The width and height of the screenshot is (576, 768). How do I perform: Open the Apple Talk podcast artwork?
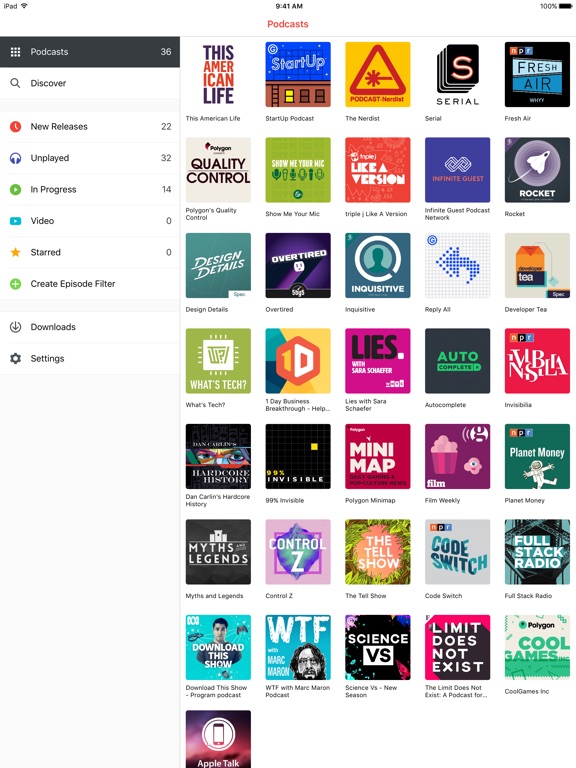[218, 739]
